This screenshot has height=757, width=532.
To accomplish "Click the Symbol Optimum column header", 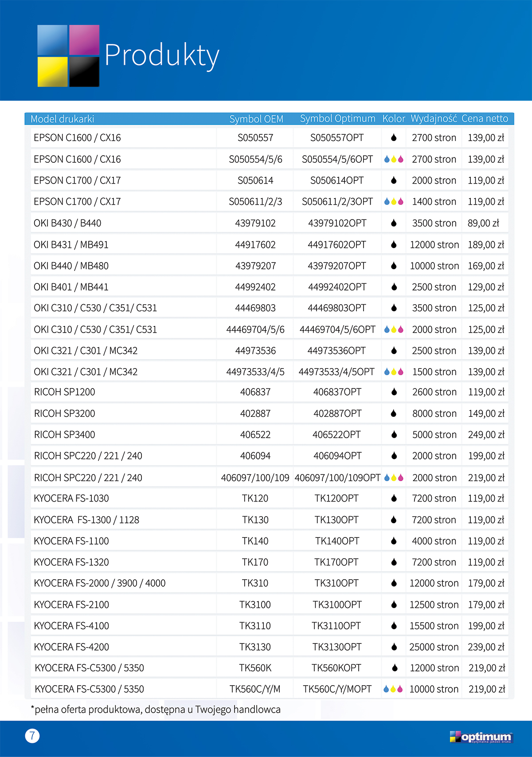I will tap(338, 118).
